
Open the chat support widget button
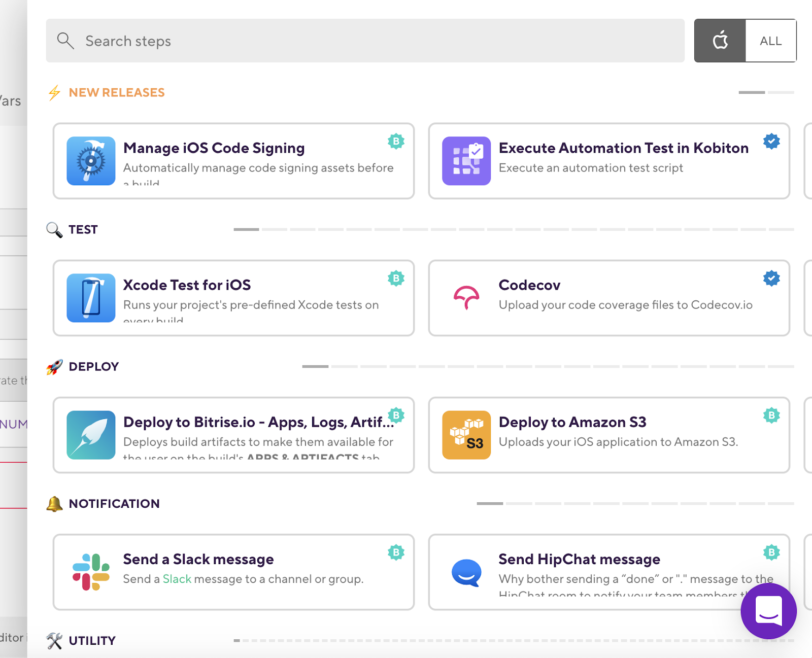point(768,611)
